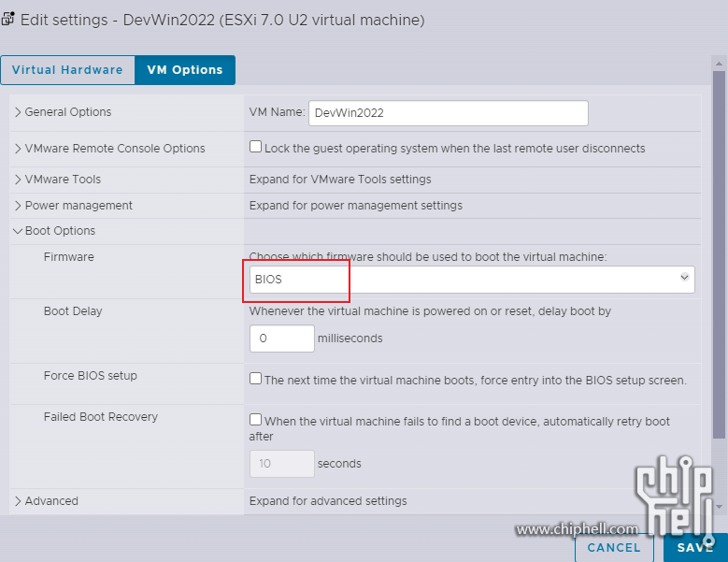
Task: Click the vertical scrollbar thumb
Action: point(719,254)
